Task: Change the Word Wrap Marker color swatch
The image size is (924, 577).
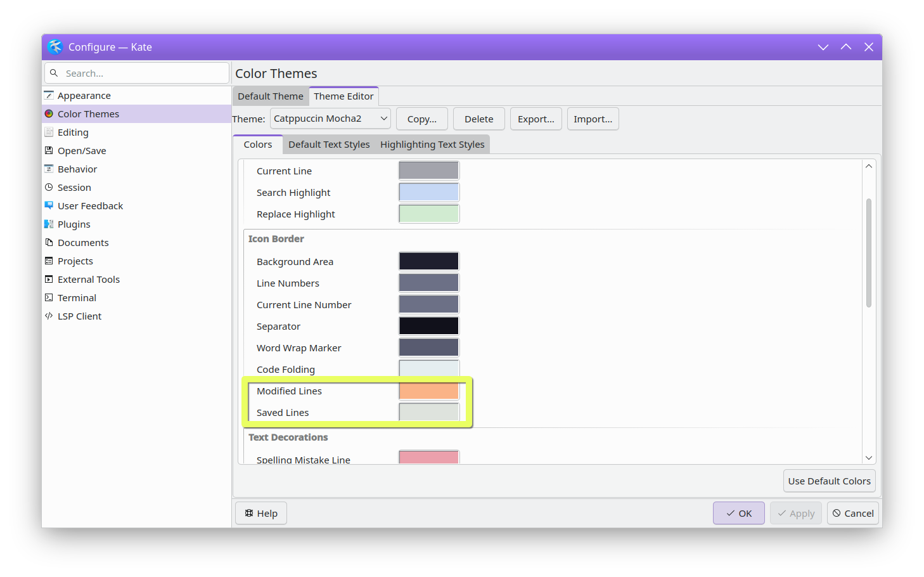Action: coord(429,347)
